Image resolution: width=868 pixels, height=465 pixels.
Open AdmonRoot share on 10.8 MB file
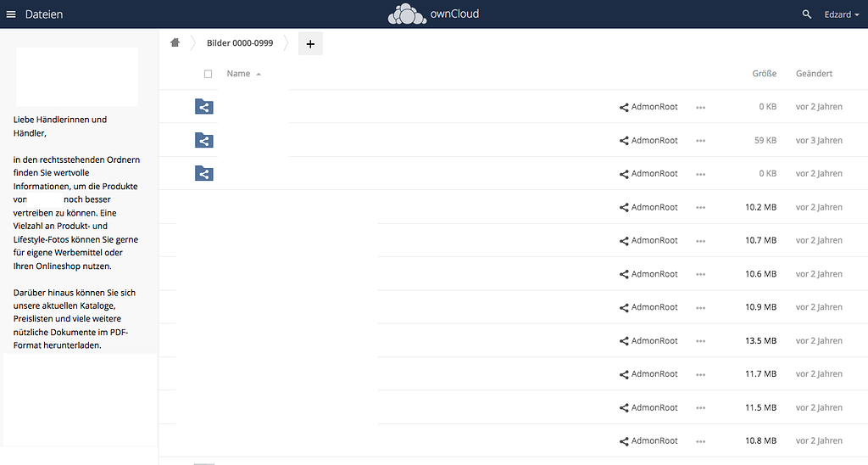point(648,440)
